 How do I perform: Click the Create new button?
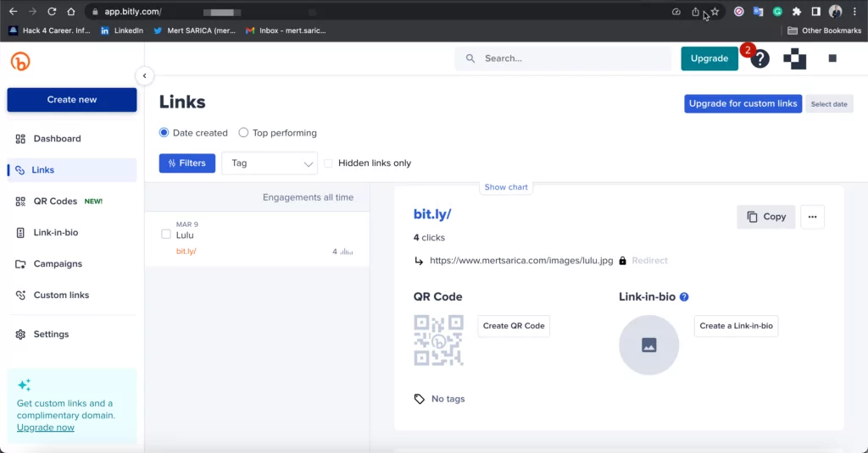point(72,100)
